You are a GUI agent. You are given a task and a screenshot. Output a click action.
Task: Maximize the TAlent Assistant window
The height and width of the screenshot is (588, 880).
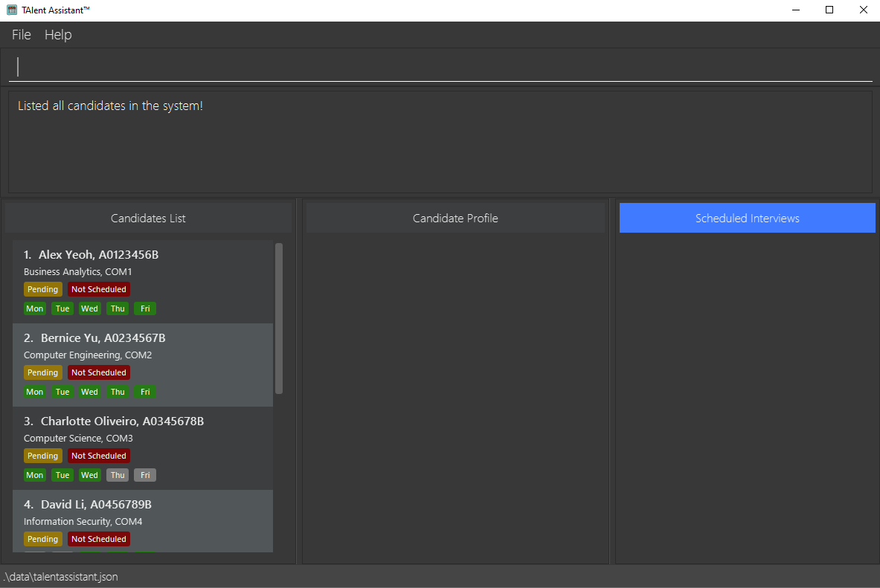click(829, 10)
